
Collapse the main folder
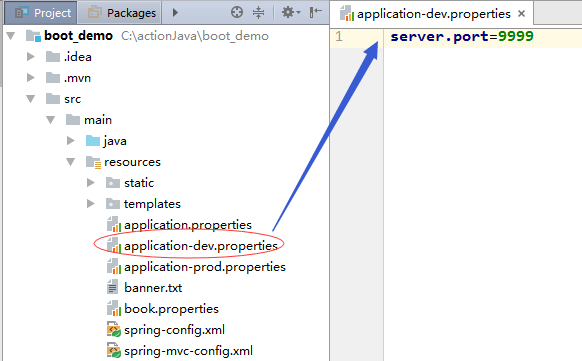click(x=50, y=120)
